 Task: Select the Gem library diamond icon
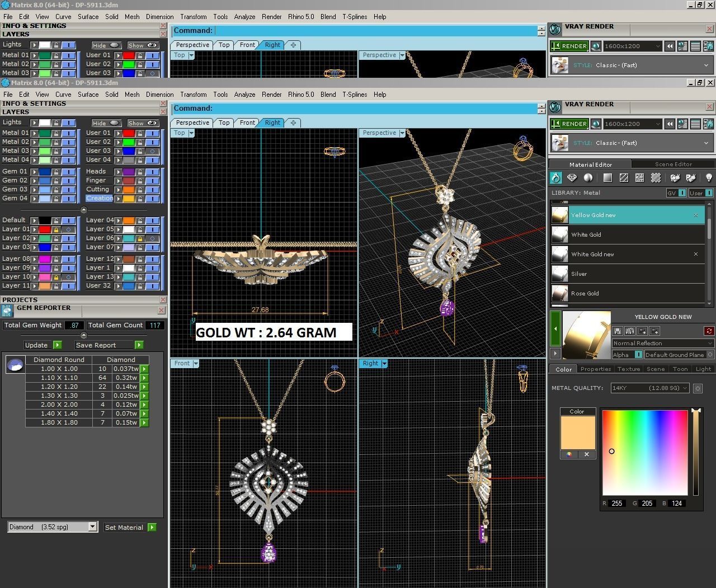572,178
